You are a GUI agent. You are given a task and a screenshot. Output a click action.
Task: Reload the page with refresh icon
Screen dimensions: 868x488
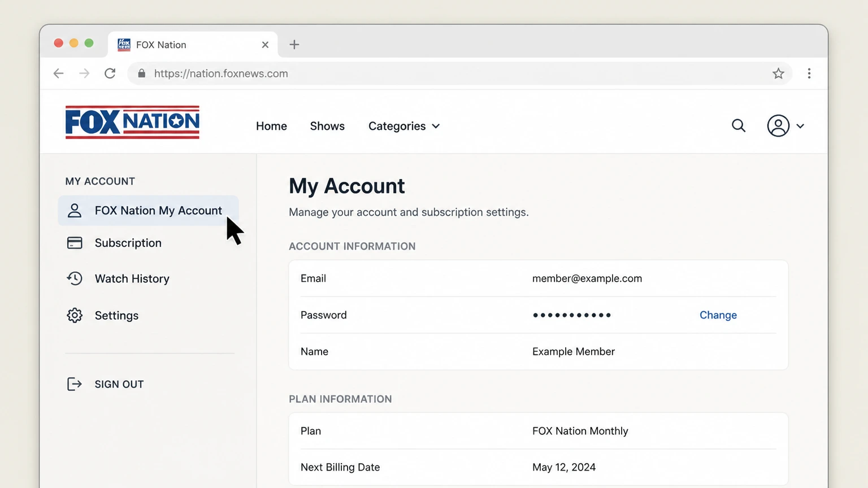tap(110, 73)
